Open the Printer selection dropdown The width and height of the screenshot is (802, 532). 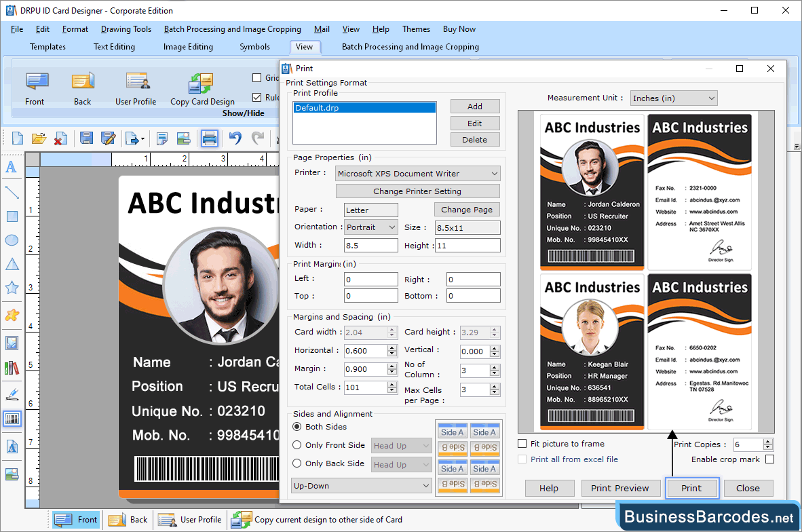click(418, 174)
